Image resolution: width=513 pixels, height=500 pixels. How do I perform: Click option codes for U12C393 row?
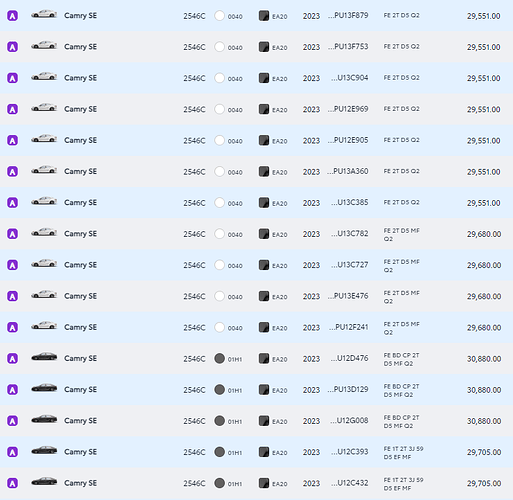coord(403,453)
